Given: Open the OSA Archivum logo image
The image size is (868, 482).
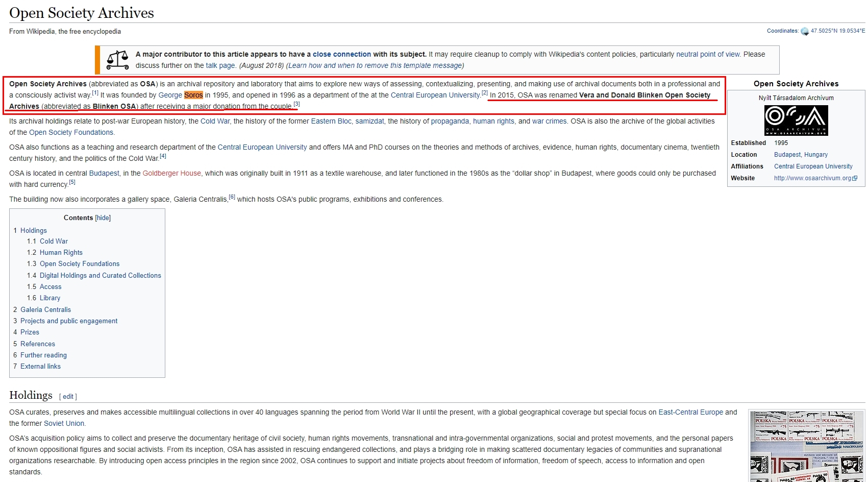Looking at the screenshot, I should [796, 120].
